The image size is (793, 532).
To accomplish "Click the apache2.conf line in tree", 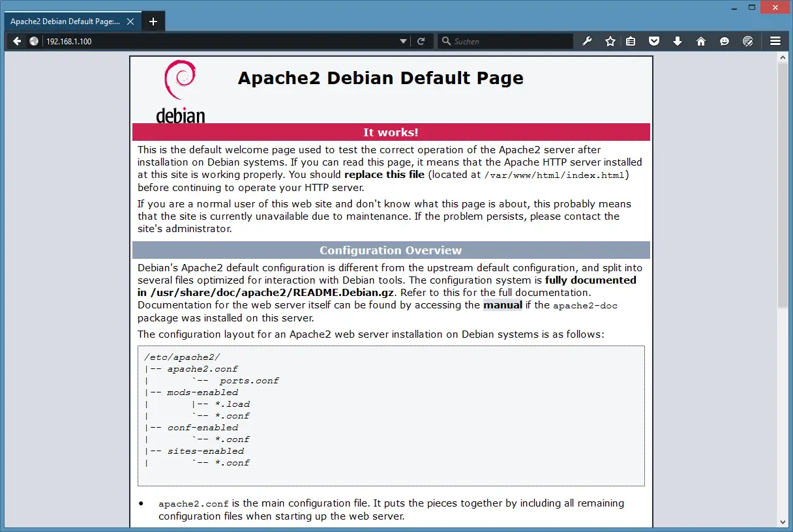I will point(202,369).
